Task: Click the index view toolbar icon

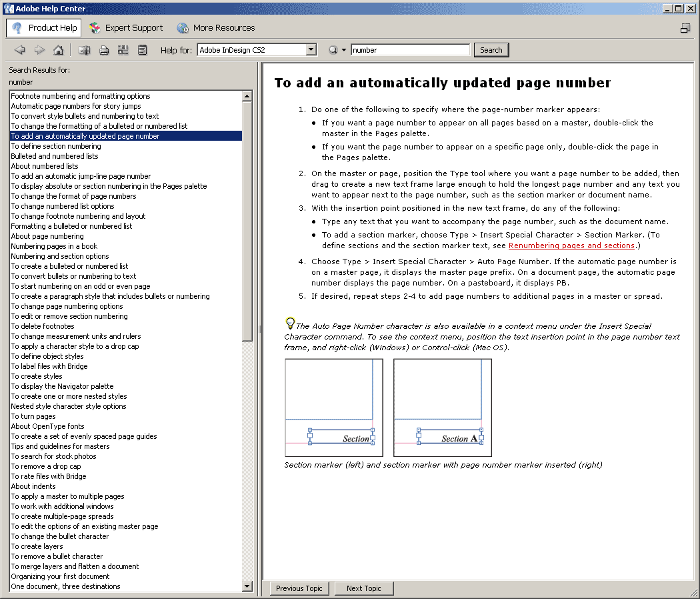Action: (123, 50)
